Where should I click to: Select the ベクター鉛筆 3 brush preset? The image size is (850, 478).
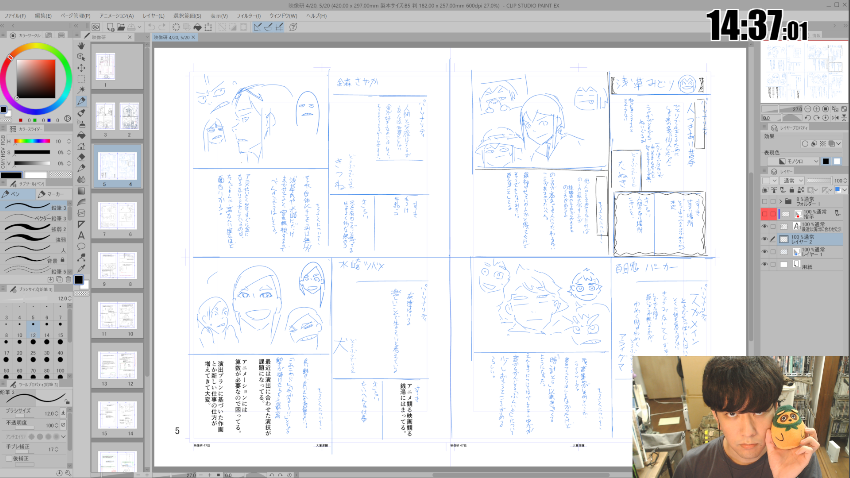tap(36, 218)
